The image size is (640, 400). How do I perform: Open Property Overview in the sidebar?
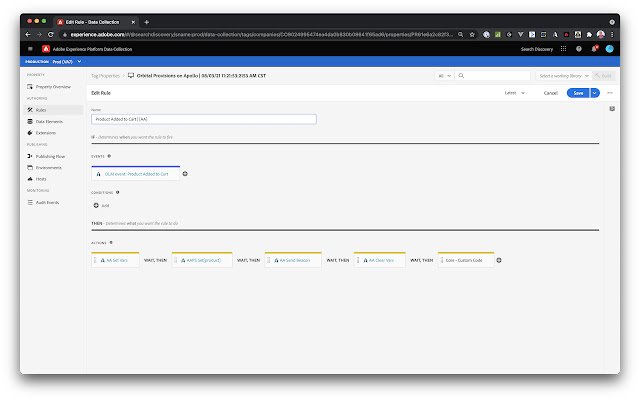coord(53,87)
